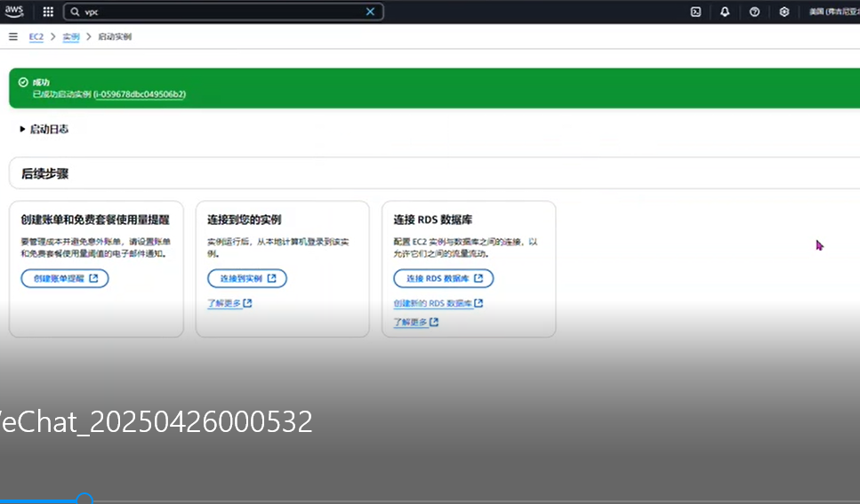This screenshot has height=504, width=860.
Task: Click the 后续步骤 heading
Action: 45,174
